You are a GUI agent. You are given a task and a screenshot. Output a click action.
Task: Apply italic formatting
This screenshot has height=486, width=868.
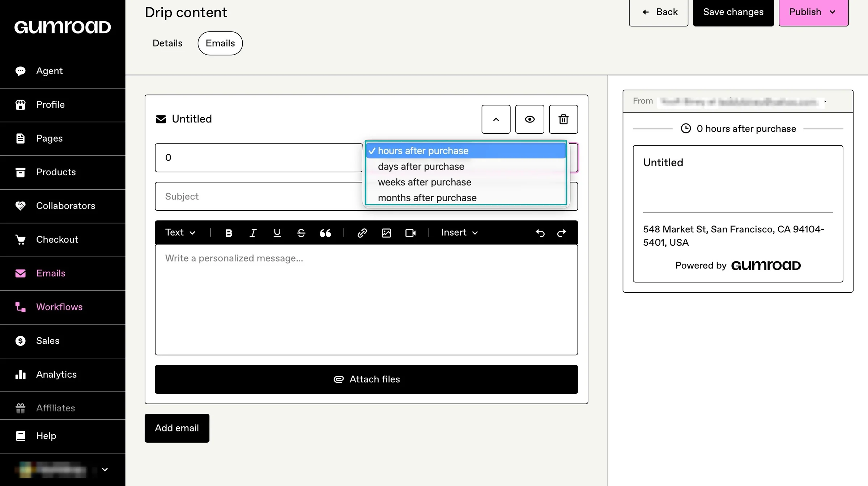coord(253,233)
